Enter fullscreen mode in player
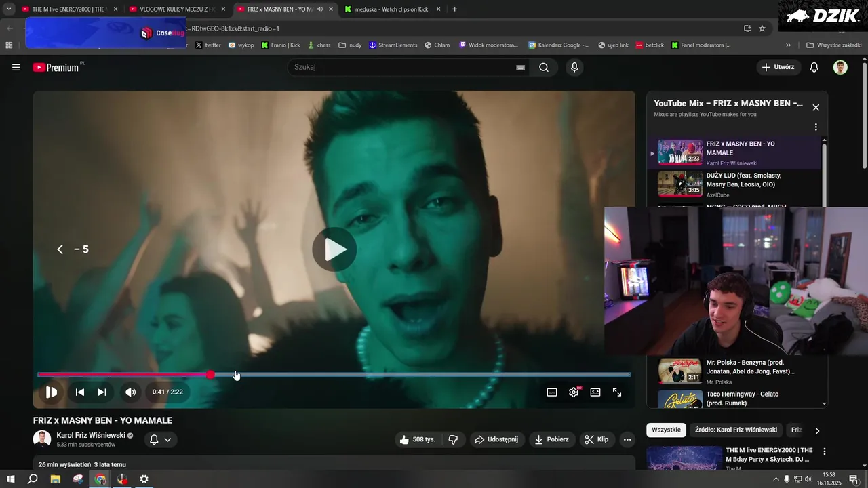 tap(617, 392)
